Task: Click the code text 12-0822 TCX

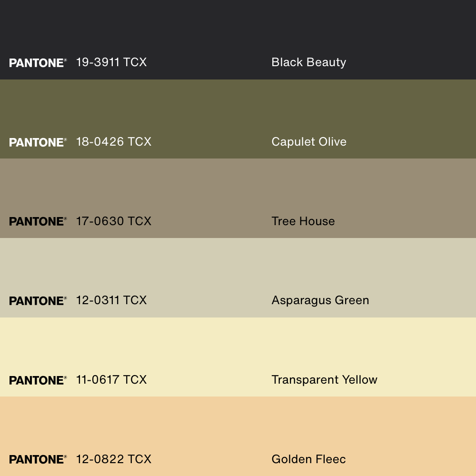Action: (114, 459)
